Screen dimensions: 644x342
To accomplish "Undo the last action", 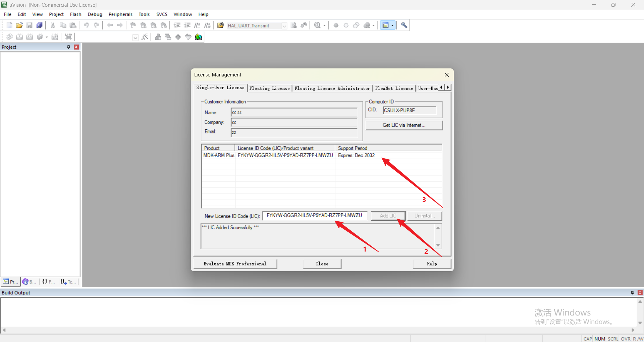I will coord(86,25).
